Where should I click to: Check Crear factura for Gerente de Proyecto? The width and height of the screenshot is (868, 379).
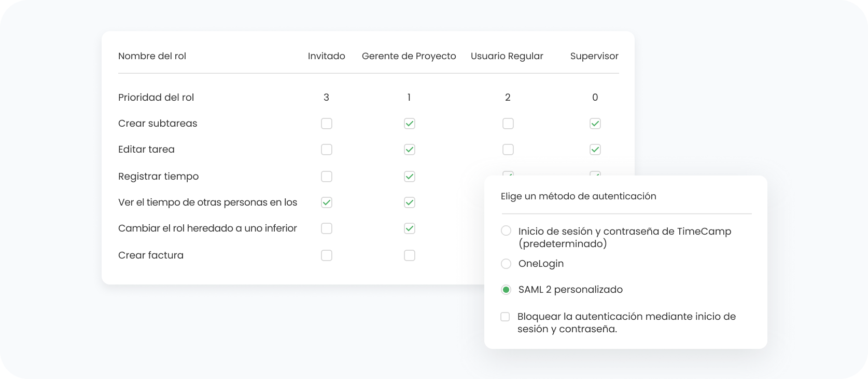(410, 255)
